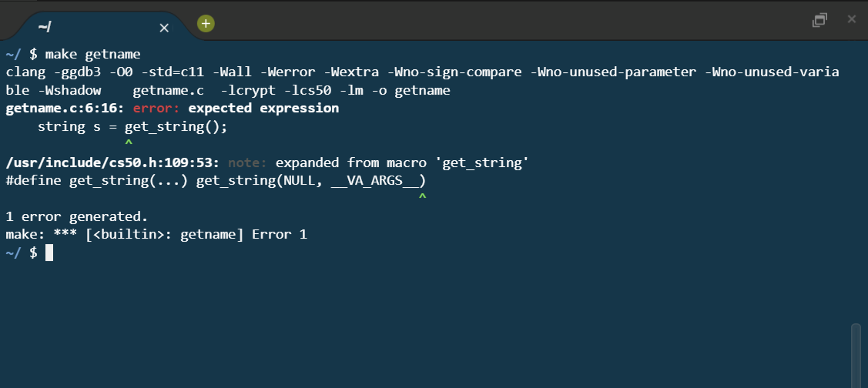Click the clang -ggdb3 compile command line
This screenshot has height=388, width=868.
point(422,72)
